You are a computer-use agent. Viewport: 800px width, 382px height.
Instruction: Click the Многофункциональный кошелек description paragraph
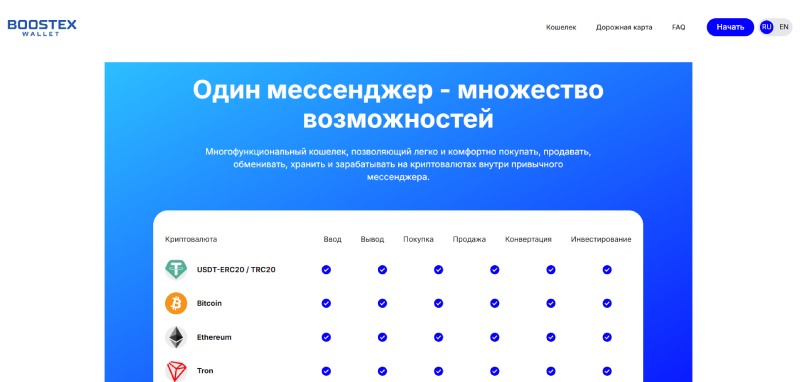click(398, 165)
